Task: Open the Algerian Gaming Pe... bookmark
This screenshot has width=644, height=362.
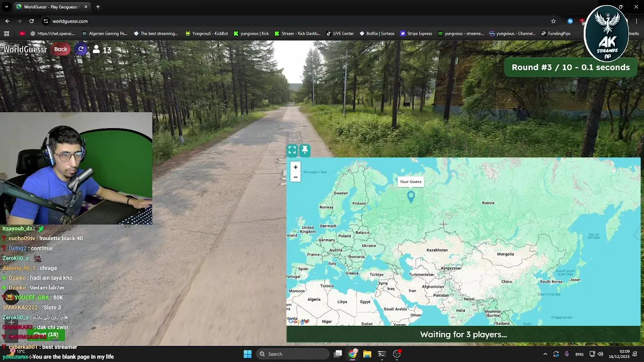Action: point(105,34)
